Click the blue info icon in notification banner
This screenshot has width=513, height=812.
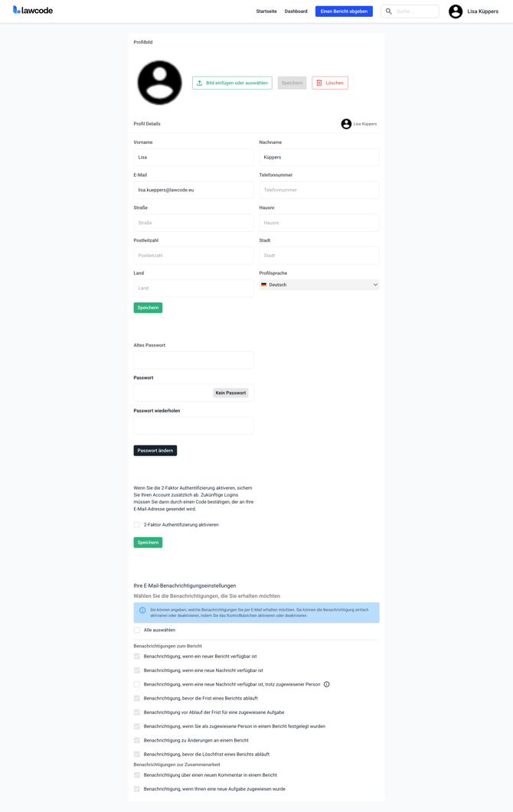(142, 611)
